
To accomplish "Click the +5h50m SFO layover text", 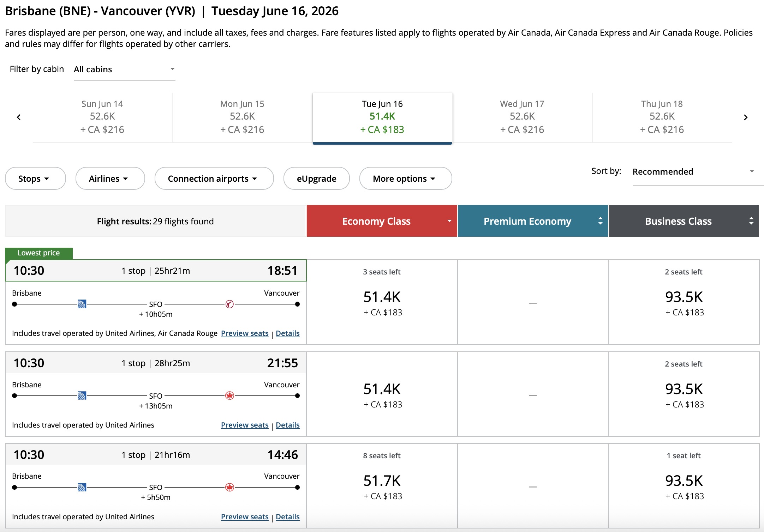I will [x=156, y=497].
